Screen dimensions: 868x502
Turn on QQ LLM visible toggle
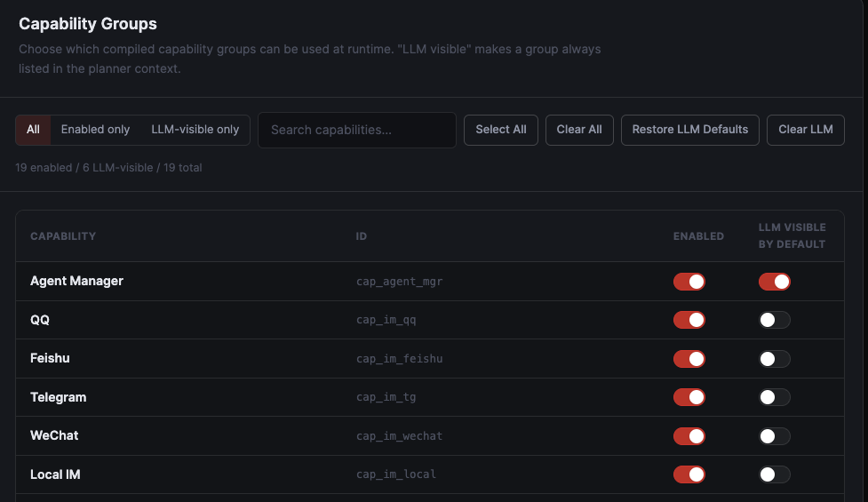(775, 320)
